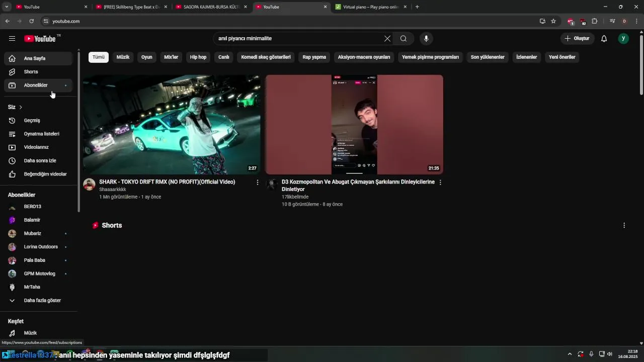
Task: Open Lorina Outdoors subscription channel
Action: 38,247
